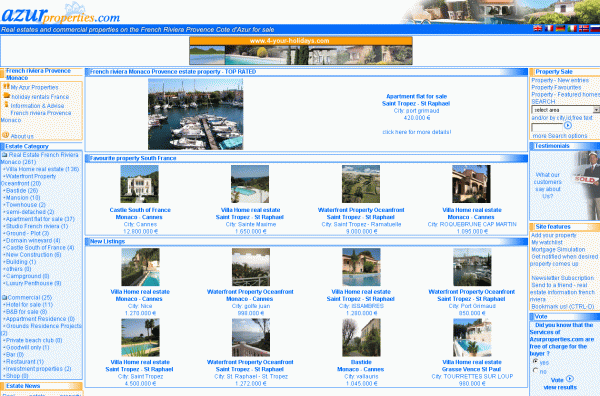Click the My Azur Properties icon
600x396 pixels.
7,86
